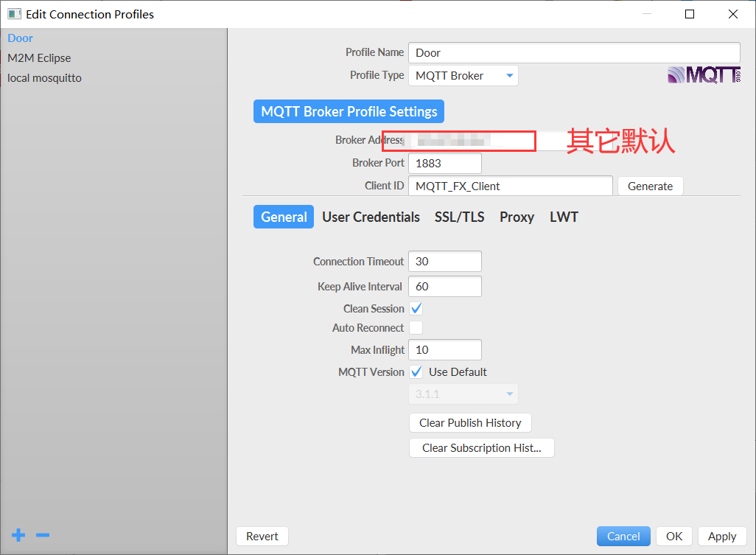Click the Clear Publish History button
756x555 pixels.
[x=470, y=422]
